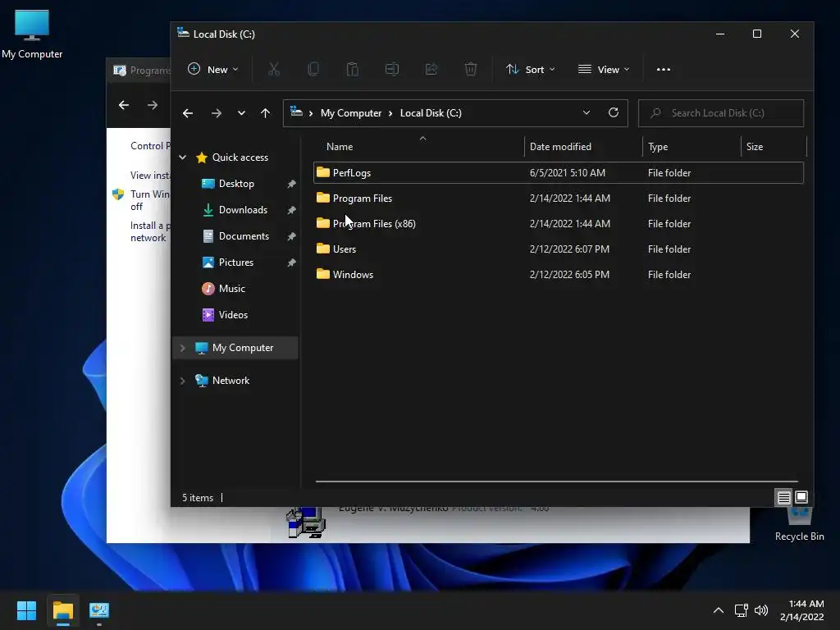Click the arrow between My Computer and Local Disk
This screenshot has width=840, height=630.
[390, 113]
